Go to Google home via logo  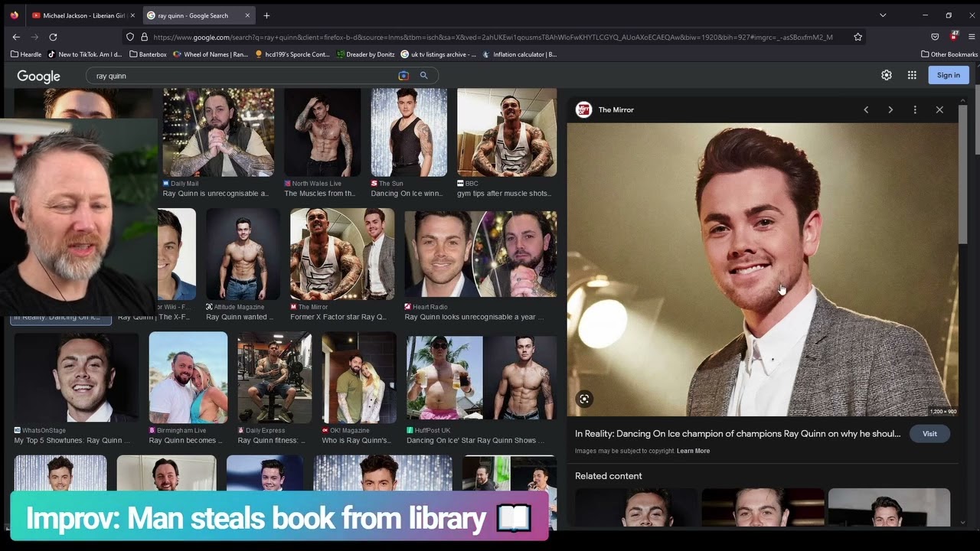[38, 76]
